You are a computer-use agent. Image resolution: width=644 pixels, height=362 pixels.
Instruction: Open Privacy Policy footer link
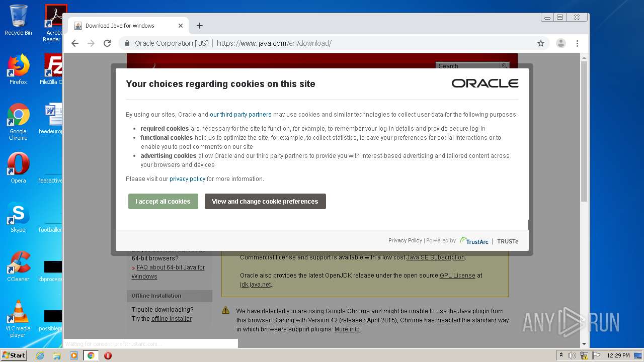(x=405, y=241)
